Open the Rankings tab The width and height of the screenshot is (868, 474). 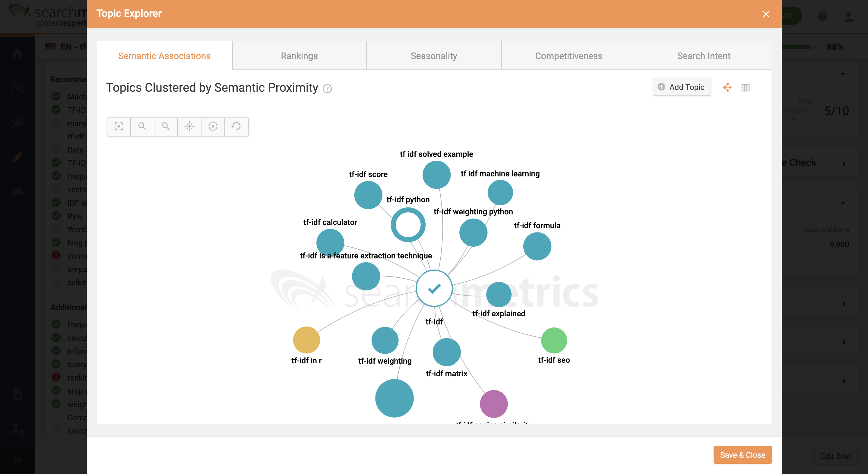(299, 56)
